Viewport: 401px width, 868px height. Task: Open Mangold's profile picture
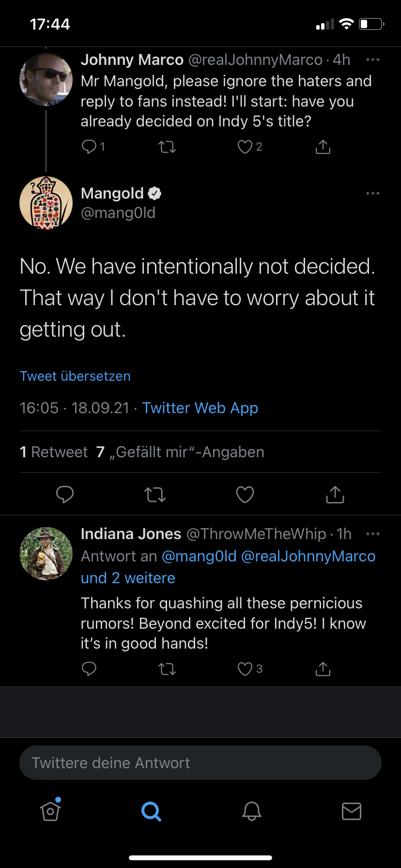coord(46,203)
